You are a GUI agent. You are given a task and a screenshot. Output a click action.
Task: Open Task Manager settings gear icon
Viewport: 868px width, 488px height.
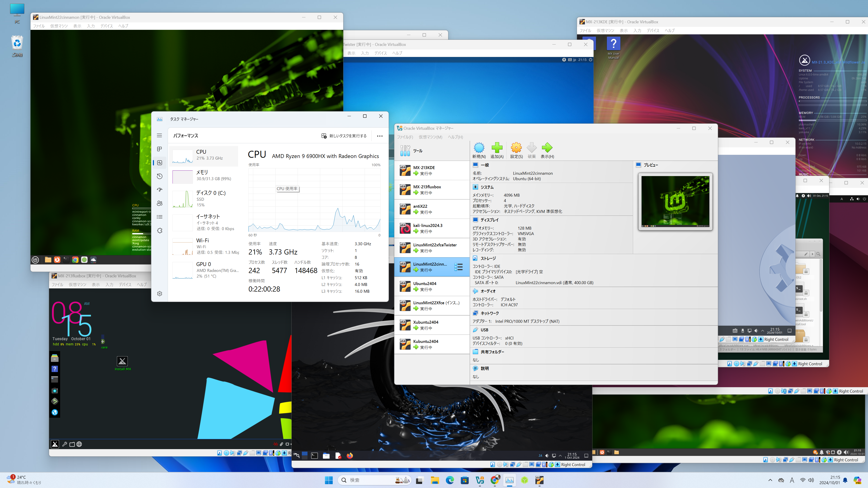160,294
